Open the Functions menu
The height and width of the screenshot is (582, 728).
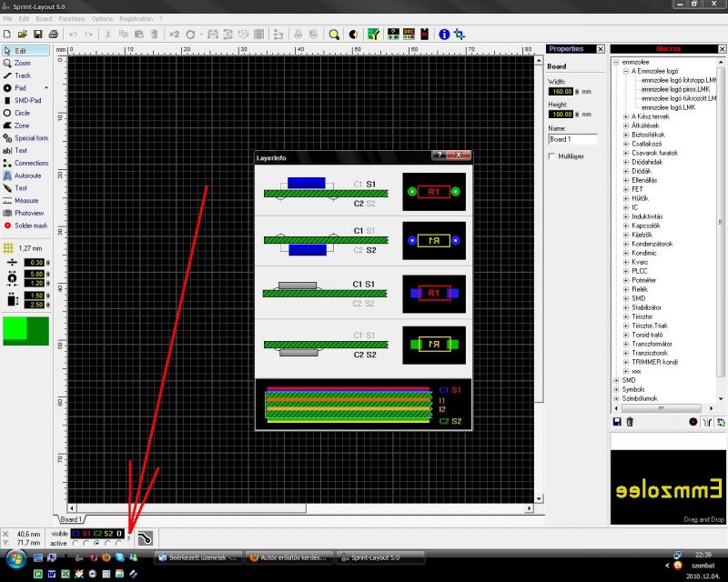(x=72, y=19)
